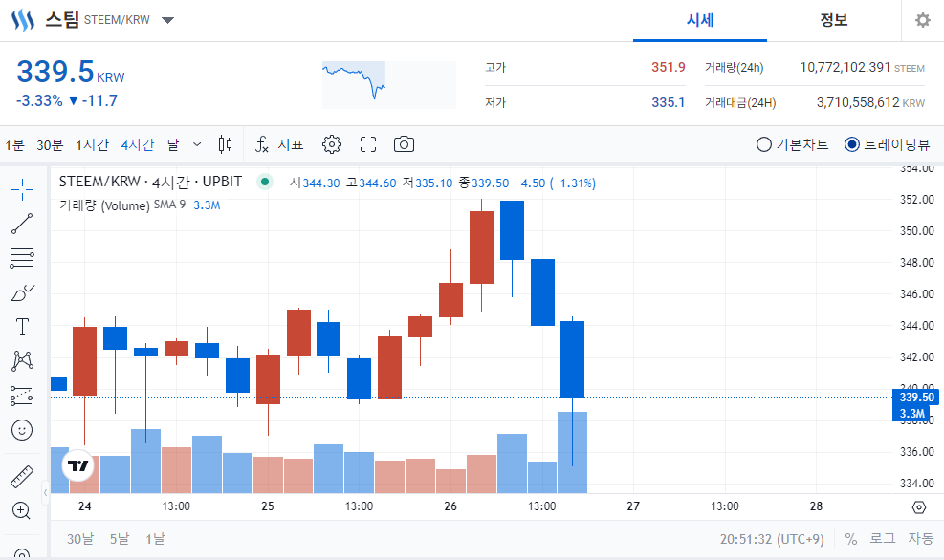944x560 pixels.
Task: Click the 3.3M volume label on axis
Action: (x=911, y=413)
